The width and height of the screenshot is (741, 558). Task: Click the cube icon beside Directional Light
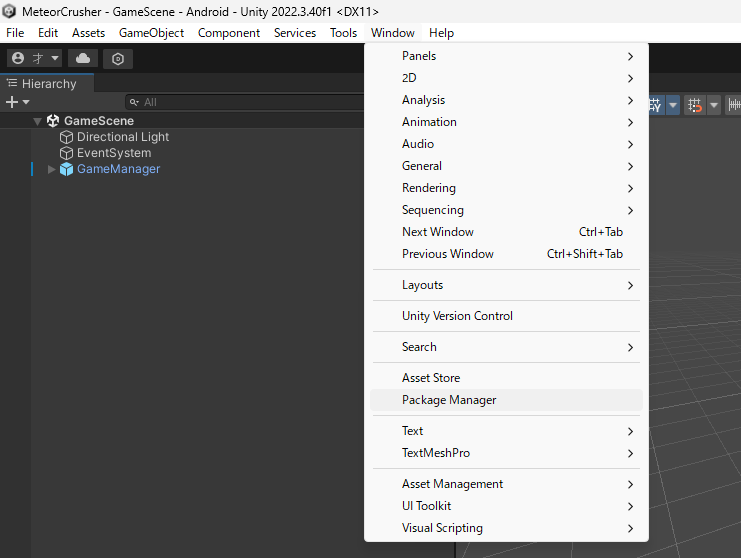point(66,137)
